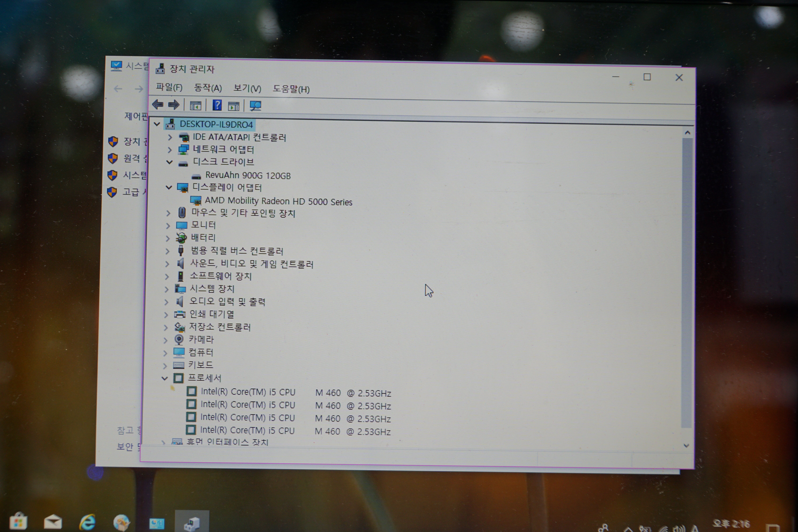Select AMD Mobility Radeon HD 5000 Series
The height and width of the screenshot is (532, 798).
278,201
